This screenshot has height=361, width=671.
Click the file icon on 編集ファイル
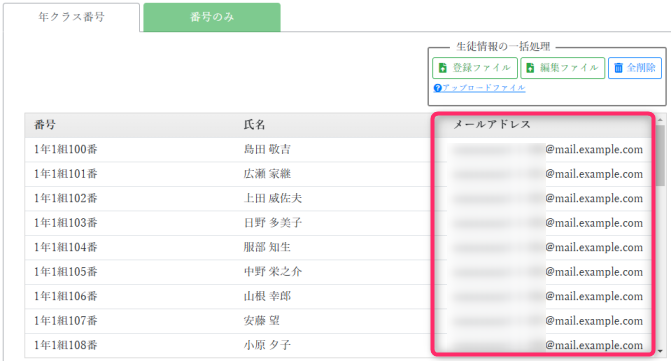pos(530,68)
